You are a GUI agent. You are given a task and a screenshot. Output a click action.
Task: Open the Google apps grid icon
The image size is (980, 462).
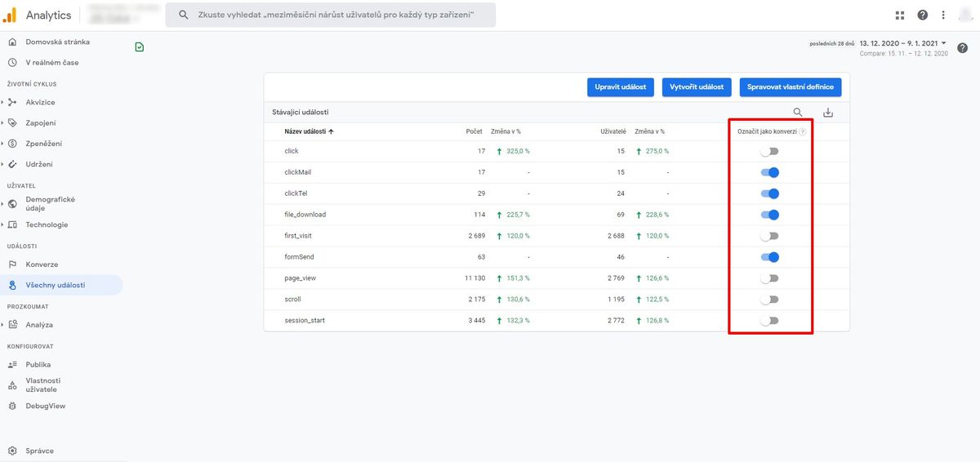900,15
